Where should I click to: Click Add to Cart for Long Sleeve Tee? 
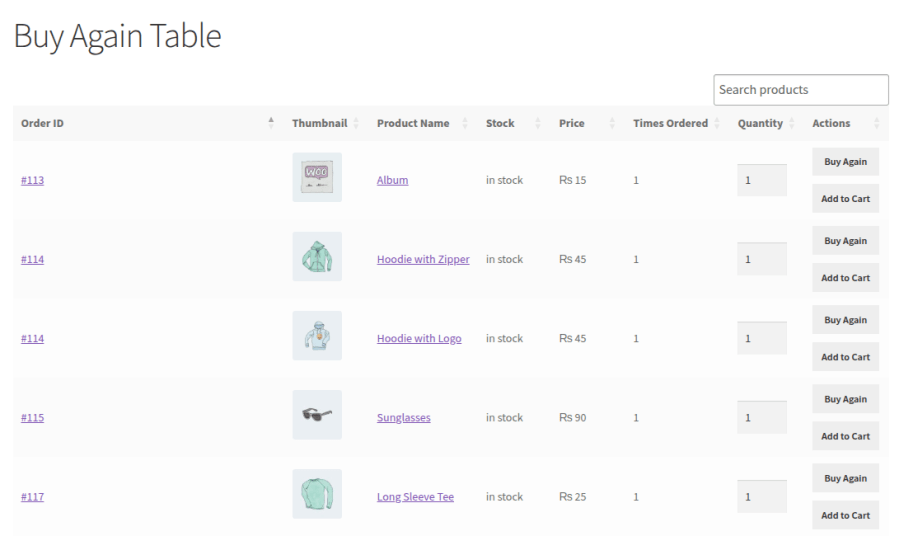(x=845, y=515)
